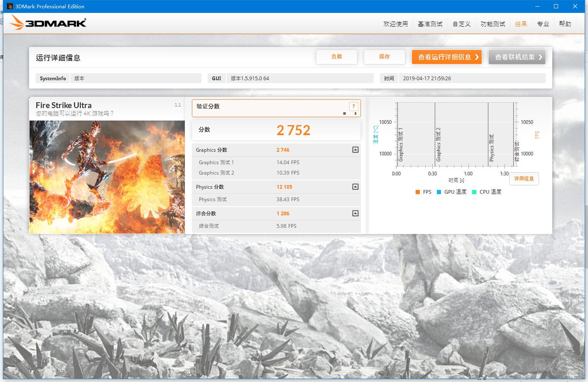Viewport: 588px width, 382px height.
Task: Click the 查看联机结果 button
Action: tap(516, 57)
